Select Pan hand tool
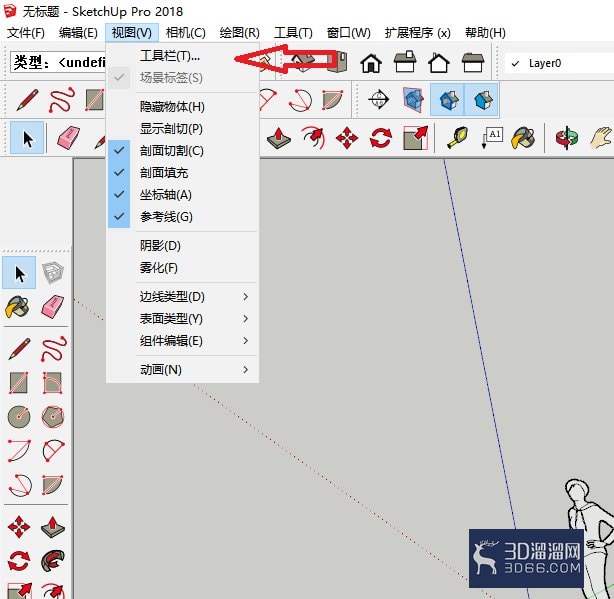The image size is (614, 599). [x=601, y=138]
